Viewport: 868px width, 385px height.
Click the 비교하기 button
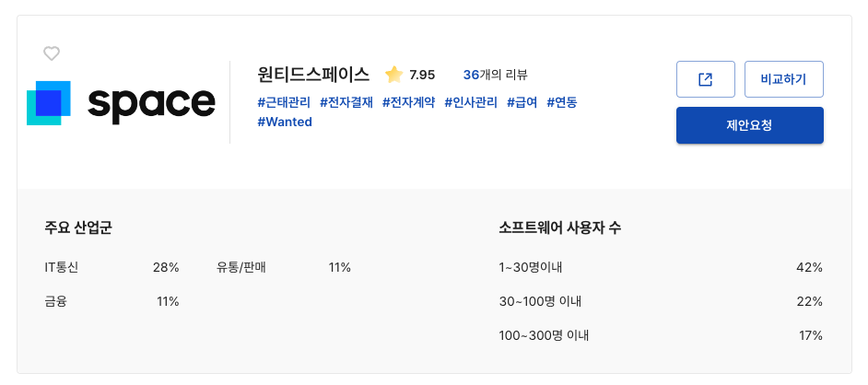tap(783, 79)
